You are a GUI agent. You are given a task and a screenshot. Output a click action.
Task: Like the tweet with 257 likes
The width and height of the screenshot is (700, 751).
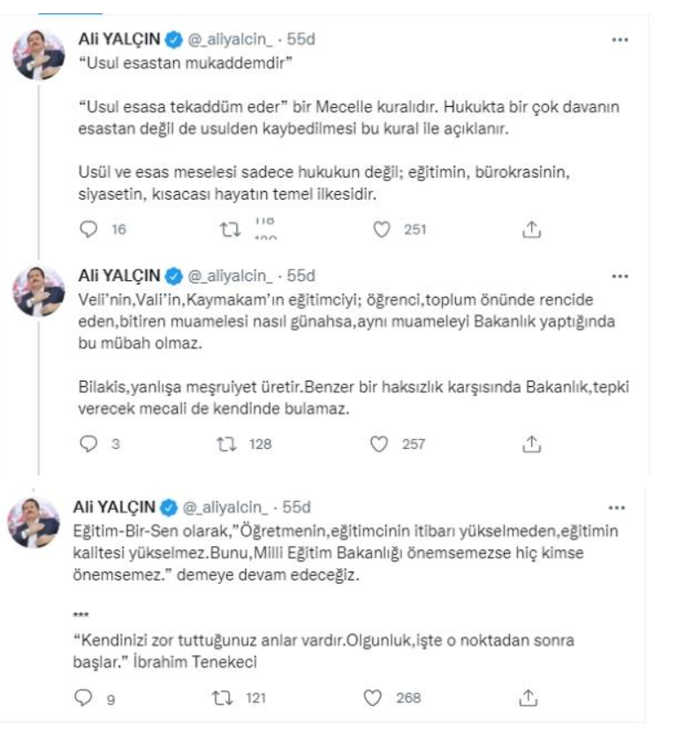point(379,444)
